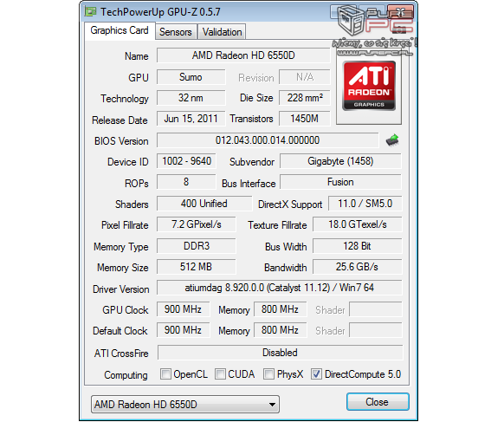This screenshot has height=422, width=504.
Task: Uncheck the DirectCompute 5.0 checkbox
Action: 316,374
